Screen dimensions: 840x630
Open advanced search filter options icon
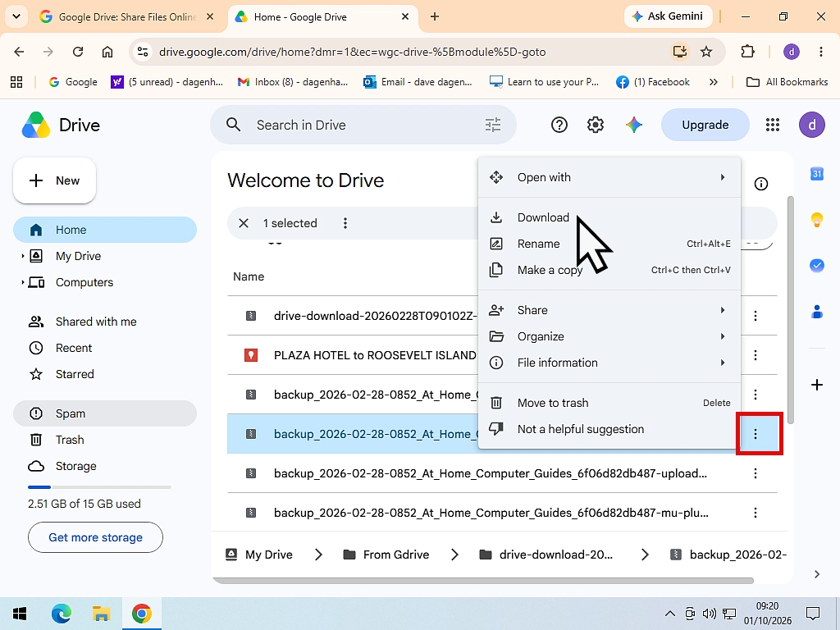(493, 125)
